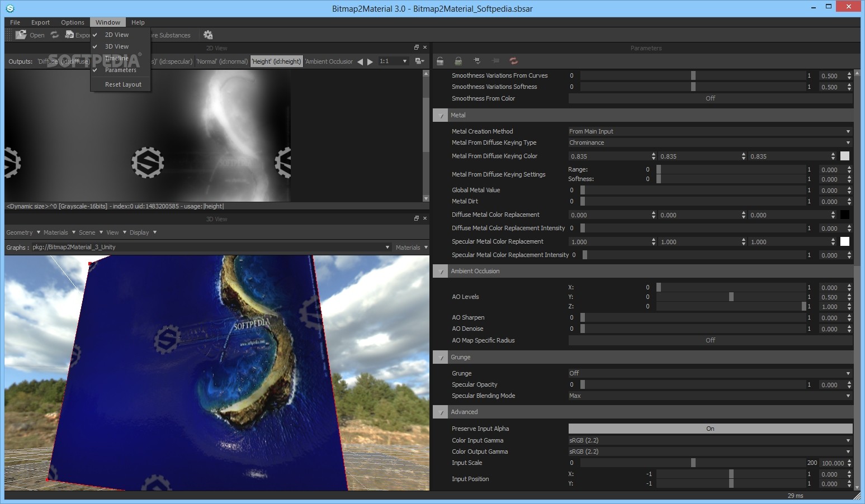Click the Smoothness Variations Softness slider
This screenshot has height=504, width=865.
point(693,87)
